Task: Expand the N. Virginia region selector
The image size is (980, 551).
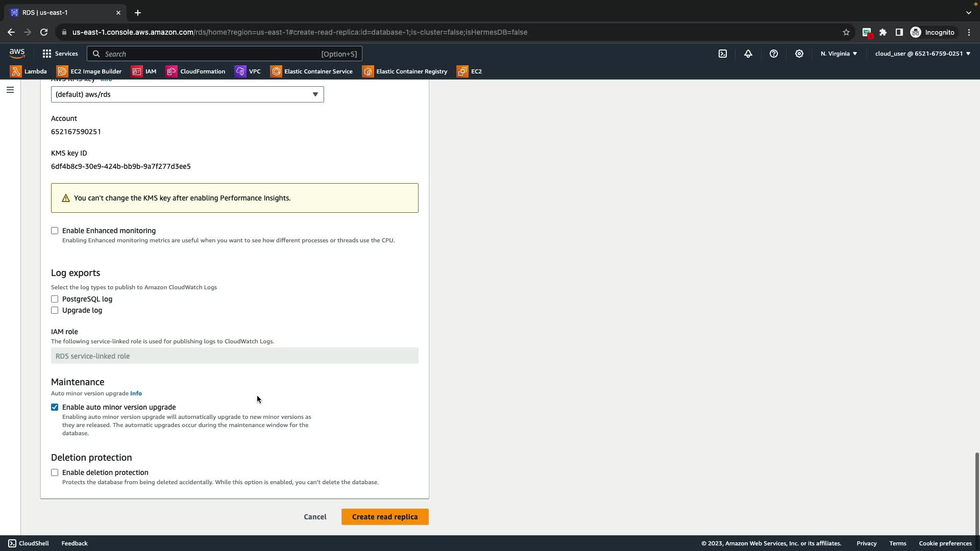Action: pos(839,54)
